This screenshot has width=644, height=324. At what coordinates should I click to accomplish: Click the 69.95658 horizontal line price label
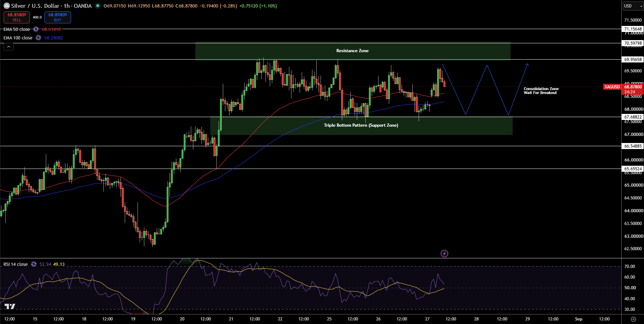point(633,60)
